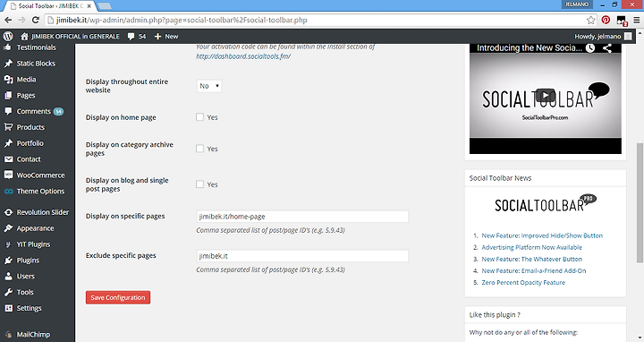Click the Save Configuration button
The image size is (644, 342).
[x=118, y=297]
